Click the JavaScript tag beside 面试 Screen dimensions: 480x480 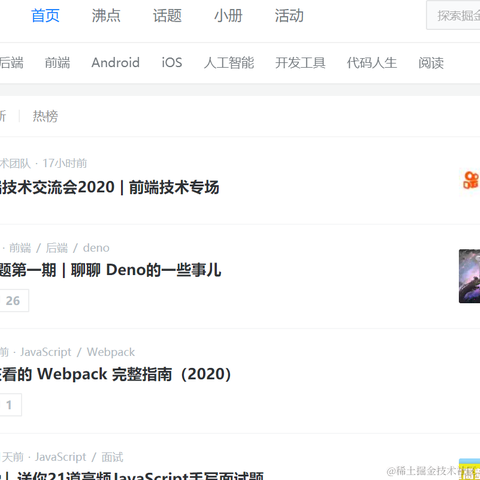coord(61,457)
